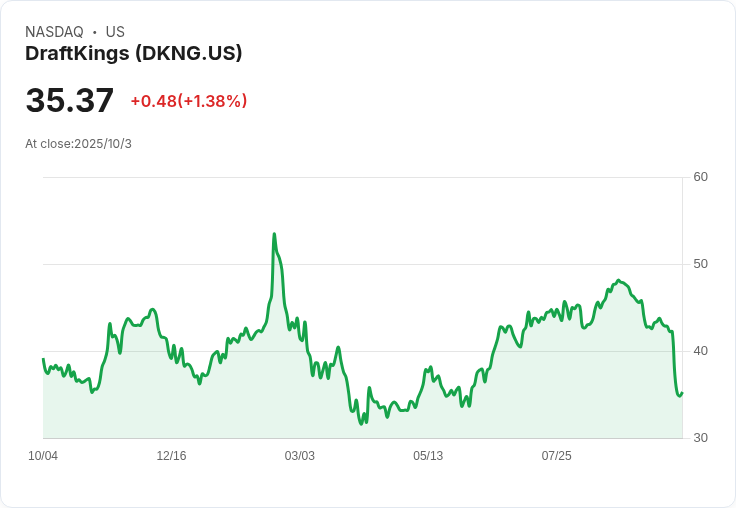Click the 50 price axis label
Screen dimensions: 736x508
[701, 264]
